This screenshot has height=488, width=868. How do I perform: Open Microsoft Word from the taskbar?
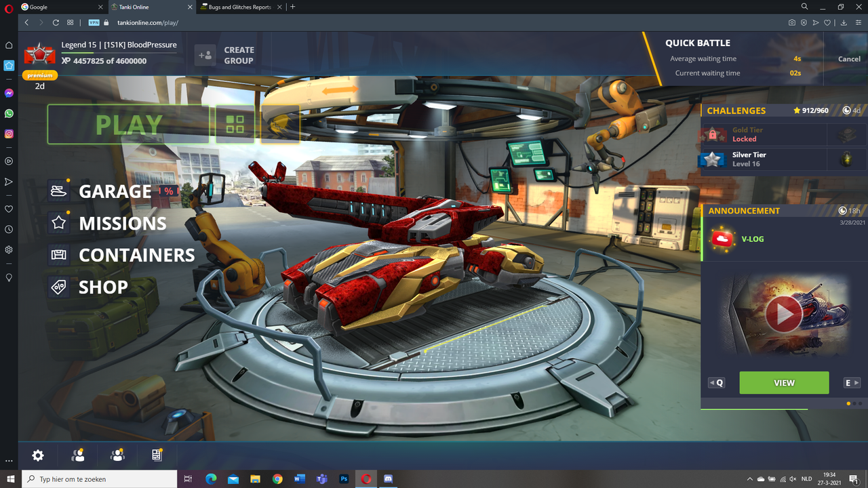[300, 479]
